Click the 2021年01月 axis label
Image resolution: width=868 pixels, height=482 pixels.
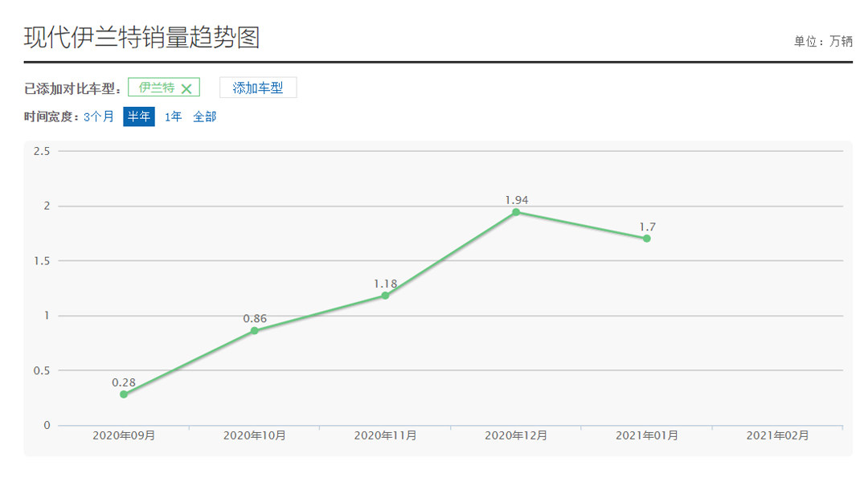pos(646,435)
